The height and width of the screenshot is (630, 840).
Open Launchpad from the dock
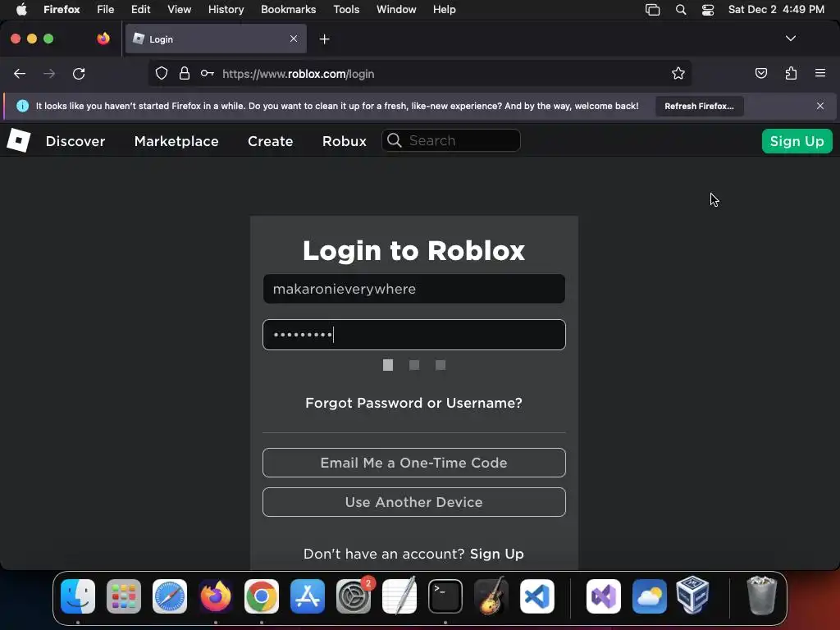point(124,596)
